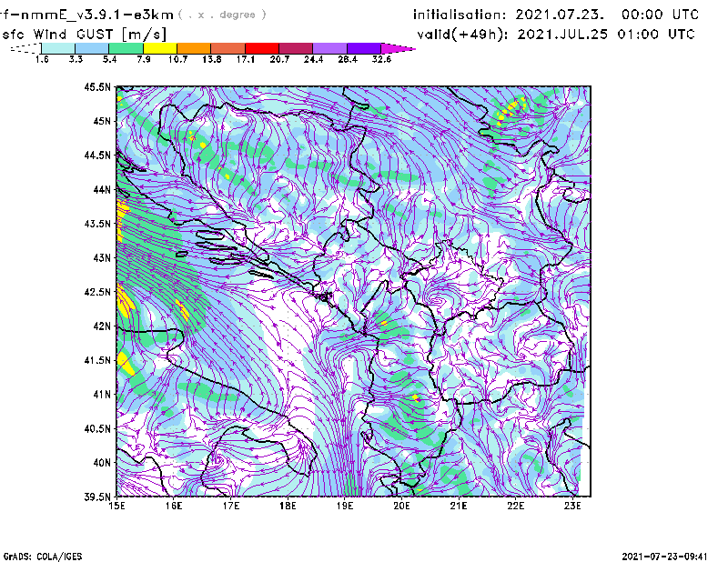Click the 40N latitude label
This screenshot has width=728, height=562.
point(102,463)
